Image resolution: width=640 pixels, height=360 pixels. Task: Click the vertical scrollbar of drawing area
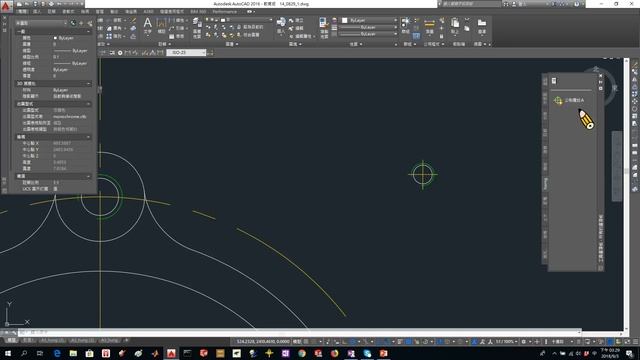627,194
